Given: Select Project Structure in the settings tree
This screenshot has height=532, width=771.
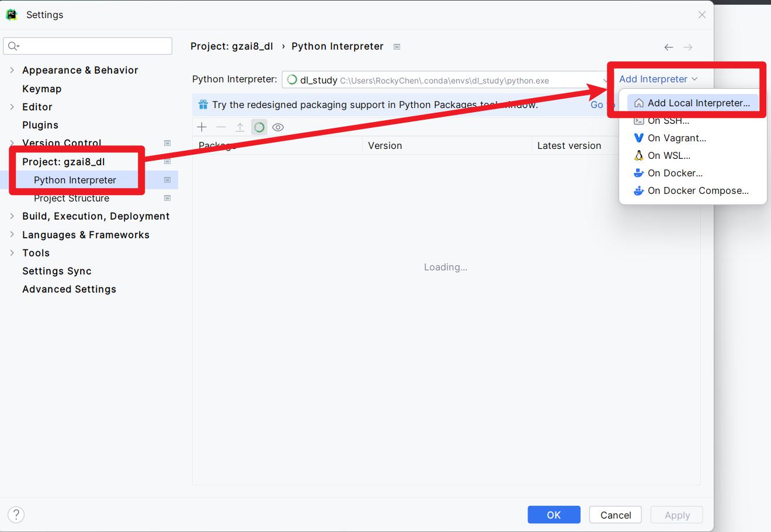Looking at the screenshot, I should pyautogui.click(x=71, y=198).
